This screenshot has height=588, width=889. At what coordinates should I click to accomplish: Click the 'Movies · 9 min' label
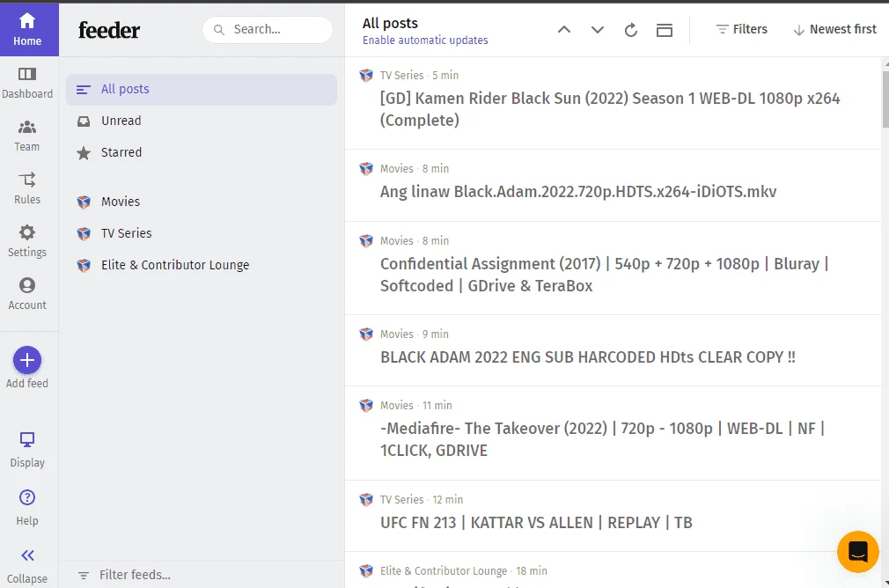pyautogui.click(x=415, y=334)
